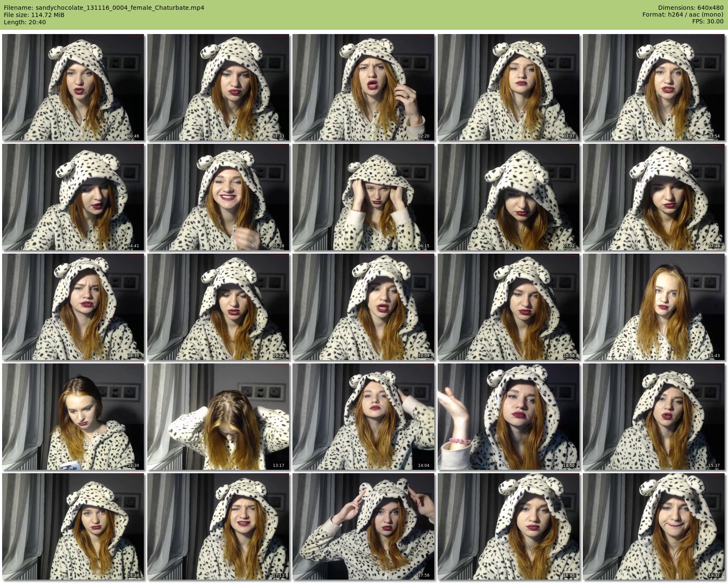Choose the 03:07 frame thumbnail
Viewport: 728px width, 583px height.
point(509,87)
